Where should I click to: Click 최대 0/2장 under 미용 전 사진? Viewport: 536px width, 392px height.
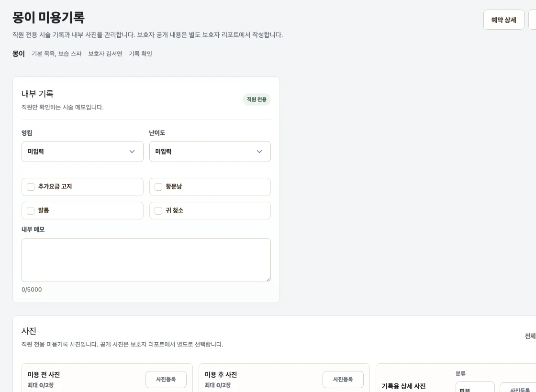click(x=41, y=385)
